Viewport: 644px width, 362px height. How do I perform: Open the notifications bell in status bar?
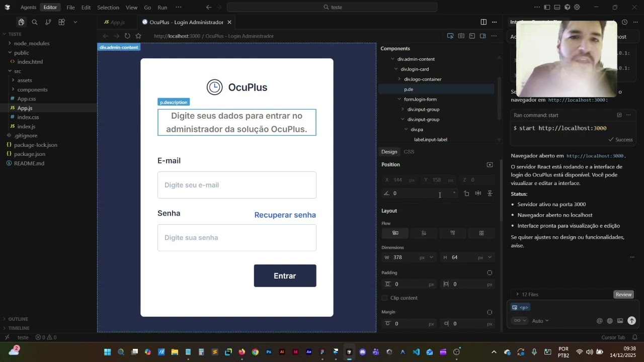635,337
